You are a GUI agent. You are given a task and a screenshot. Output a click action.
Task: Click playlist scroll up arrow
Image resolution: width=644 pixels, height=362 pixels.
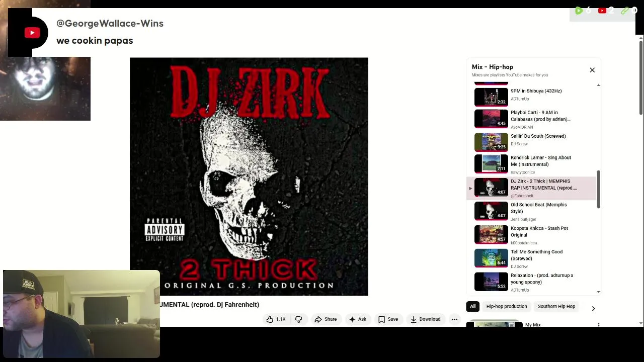[x=598, y=85]
